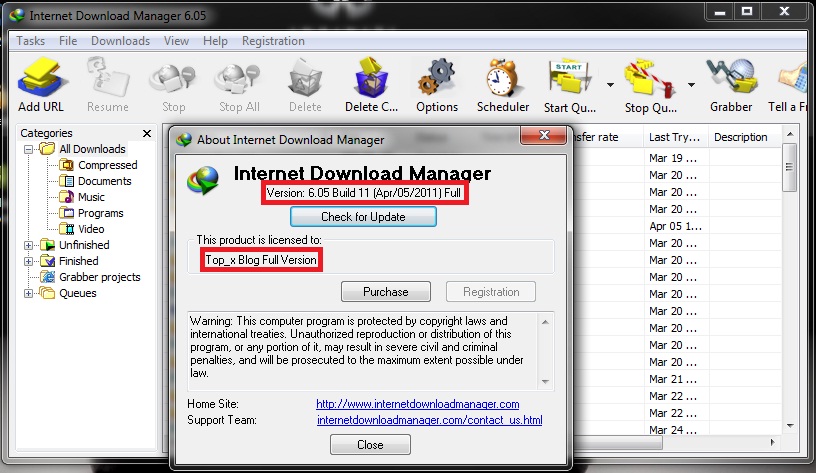816x473 pixels.
Task: Click the warning text scroll down arrow
Action: click(545, 382)
